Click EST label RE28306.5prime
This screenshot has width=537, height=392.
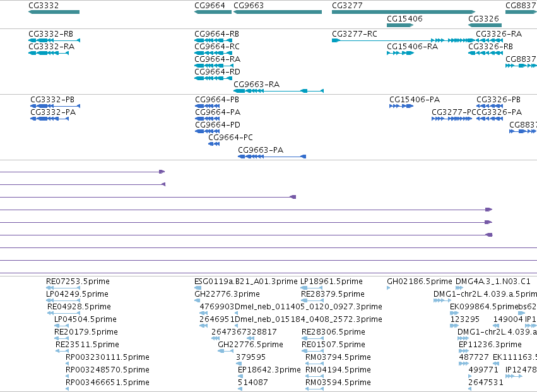[x=333, y=332]
